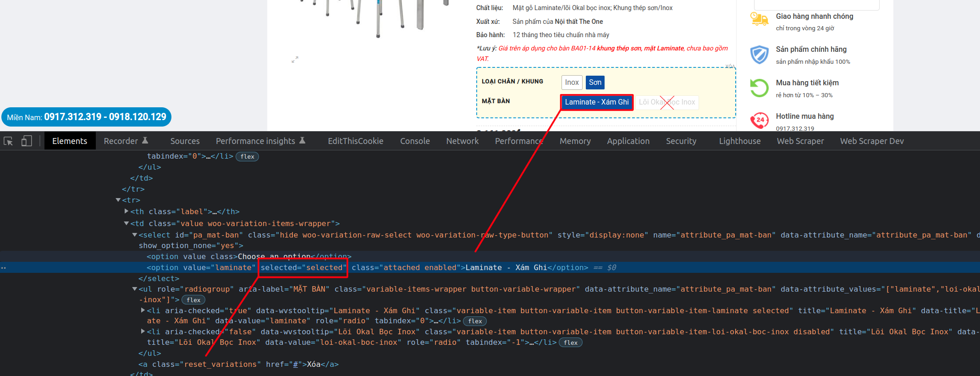Open the Network tab
The image size is (980, 376).
[x=462, y=141]
